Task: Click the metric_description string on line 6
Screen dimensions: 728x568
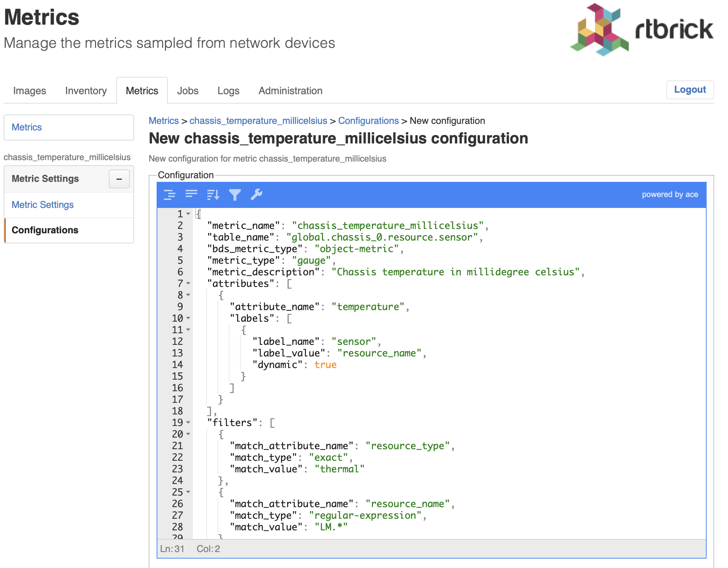Action: click(456, 272)
